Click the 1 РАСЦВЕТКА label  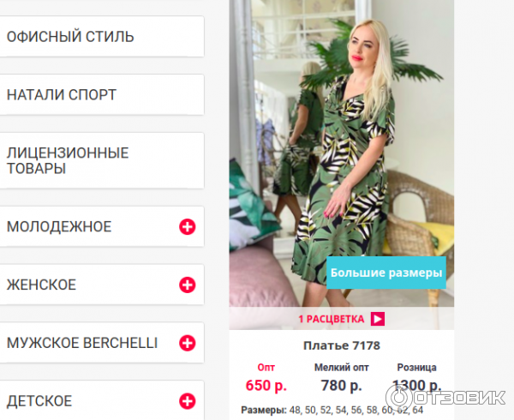332,320
